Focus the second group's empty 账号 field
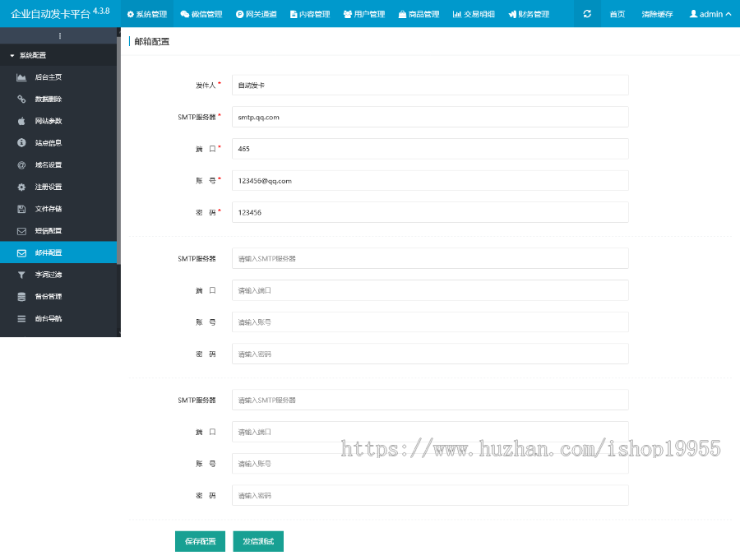The height and width of the screenshot is (560, 740). pos(430,322)
